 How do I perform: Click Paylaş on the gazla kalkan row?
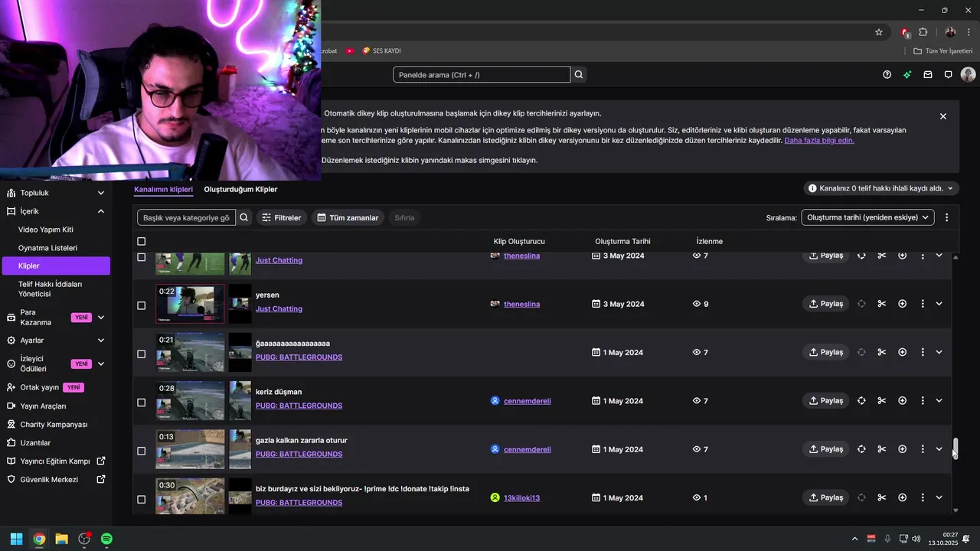(825, 449)
